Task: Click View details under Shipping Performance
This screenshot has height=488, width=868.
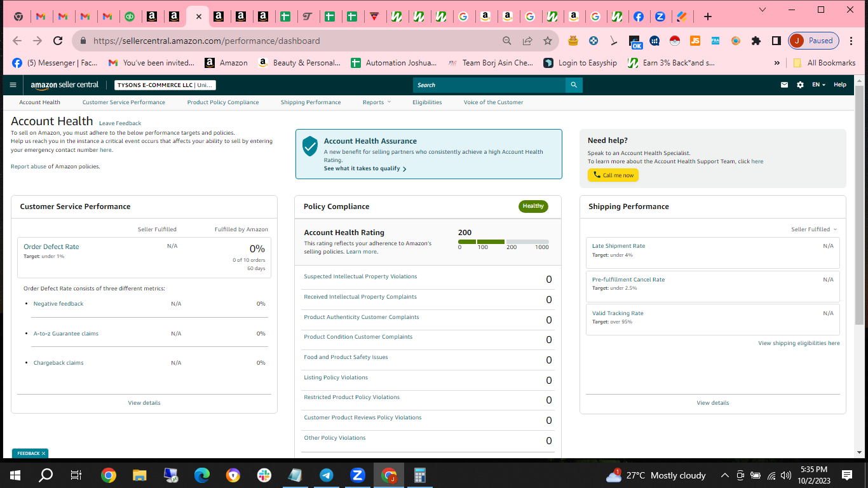Action: pyautogui.click(x=713, y=403)
